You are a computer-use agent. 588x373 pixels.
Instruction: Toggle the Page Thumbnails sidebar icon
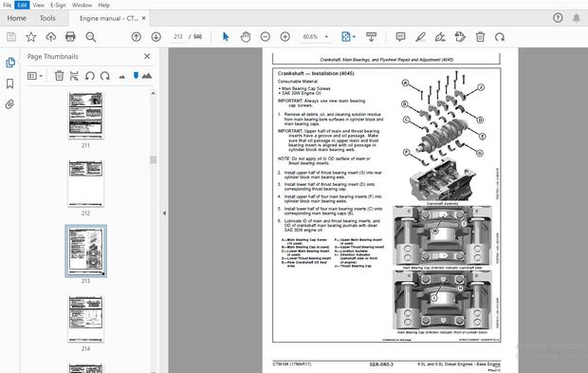10,63
